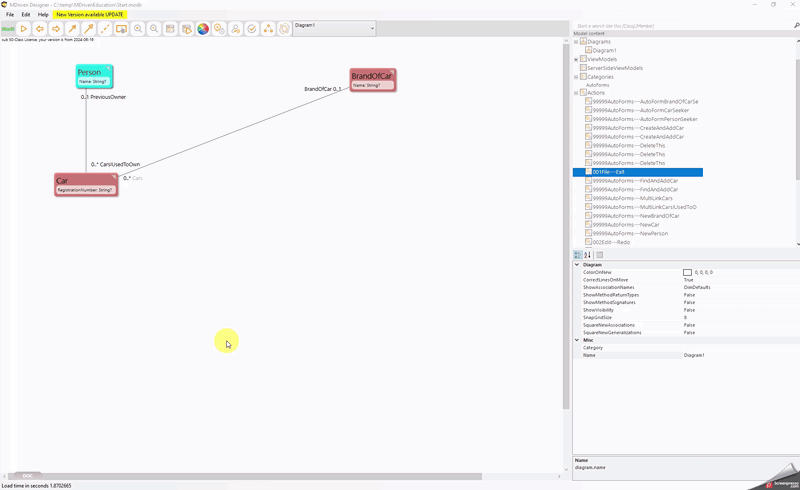
Task: Click the ColorOnNew color swatch
Action: tap(688, 272)
